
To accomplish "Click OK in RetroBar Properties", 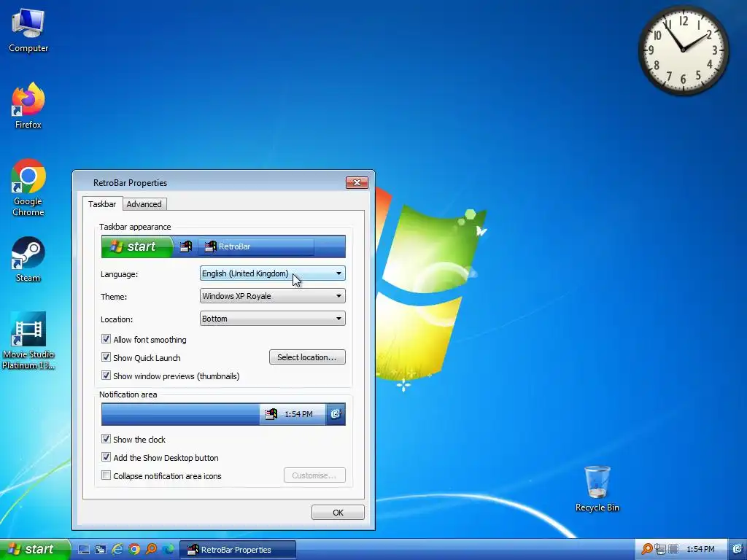I will click(338, 513).
